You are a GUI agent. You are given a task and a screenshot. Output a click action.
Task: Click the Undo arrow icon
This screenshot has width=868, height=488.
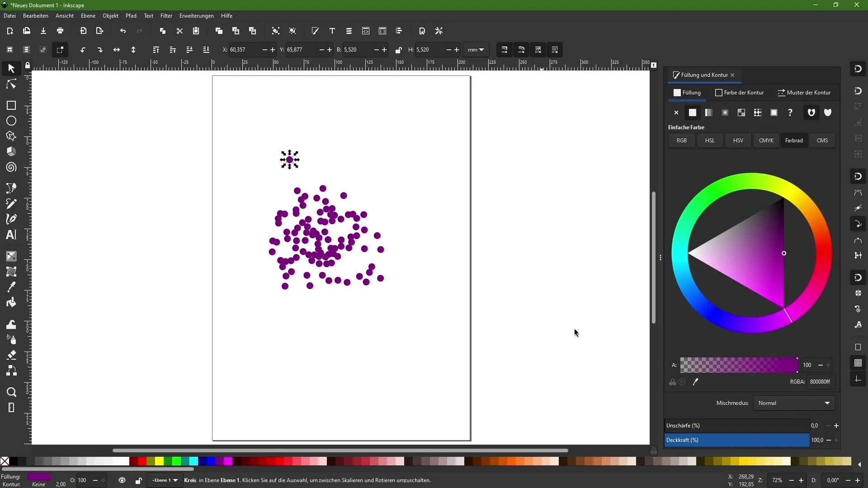click(123, 31)
